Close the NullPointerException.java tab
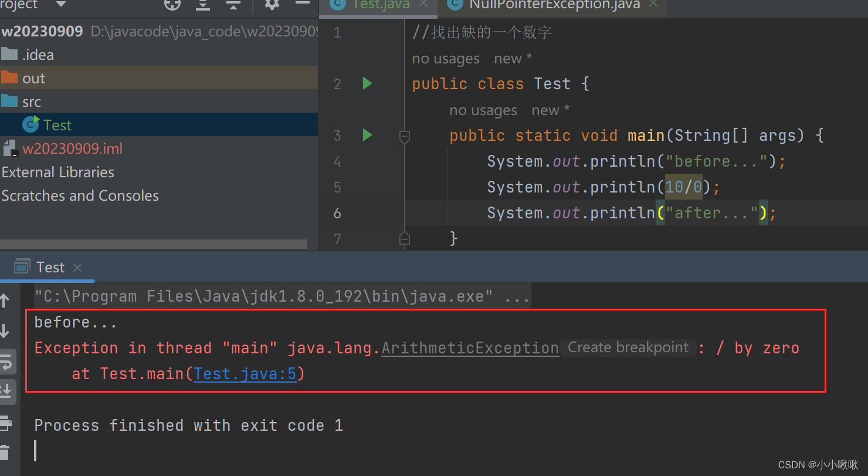Viewport: 868px width, 476px height. point(655,5)
